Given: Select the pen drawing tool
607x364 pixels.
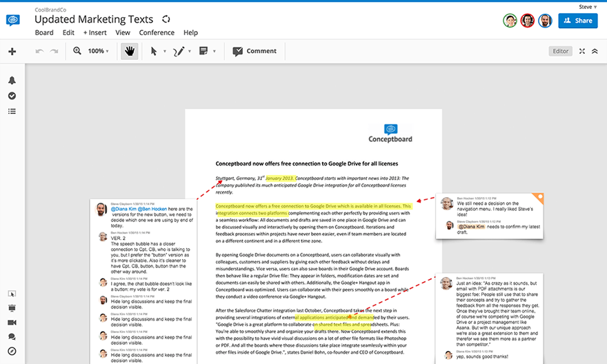Looking at the screenshot, I should click(179, 51).
